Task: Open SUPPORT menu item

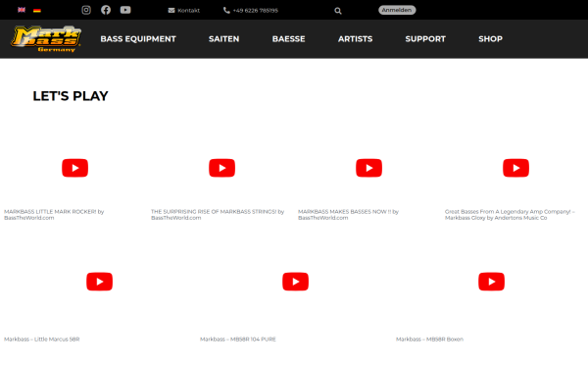Action: coord(425,39)
